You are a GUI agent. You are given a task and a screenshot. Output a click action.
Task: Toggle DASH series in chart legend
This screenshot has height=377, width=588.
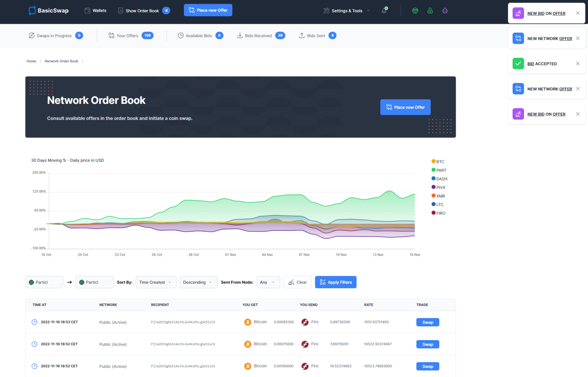[x=439, y=178]
